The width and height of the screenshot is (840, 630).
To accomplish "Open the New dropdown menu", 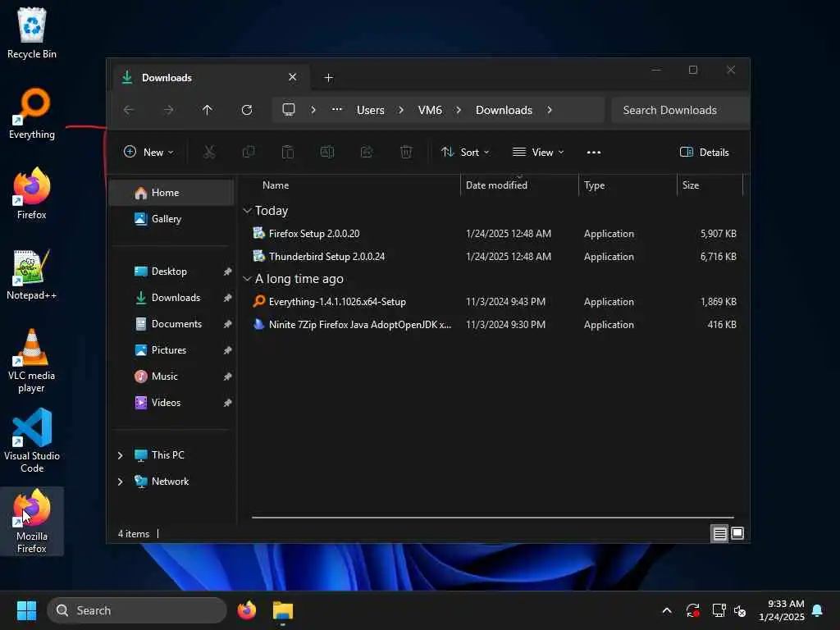I will click(148, 153).
